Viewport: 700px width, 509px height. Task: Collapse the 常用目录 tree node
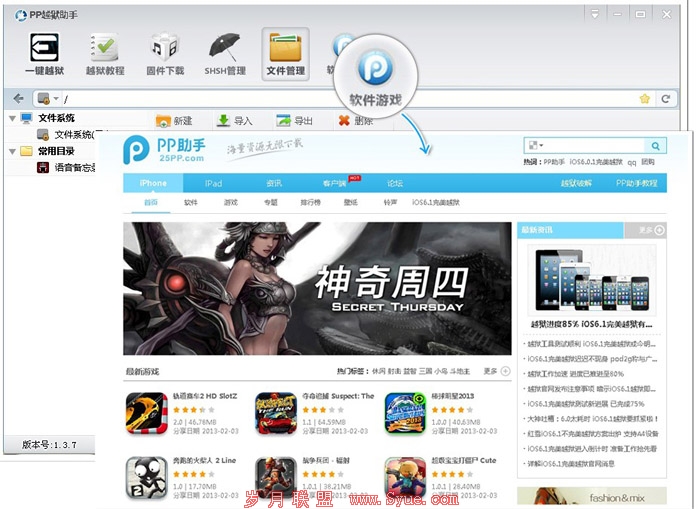click(12, 151)
